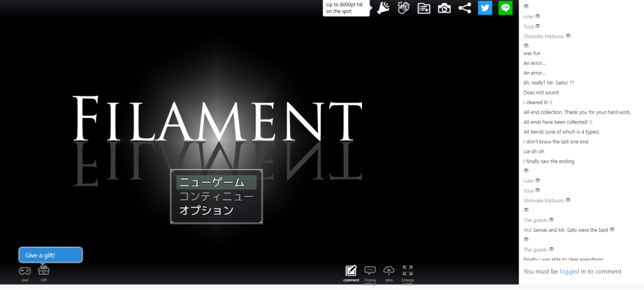644x290 pixels.
Task: Share the game on Twitter
Action: click(x=485, y=8)
